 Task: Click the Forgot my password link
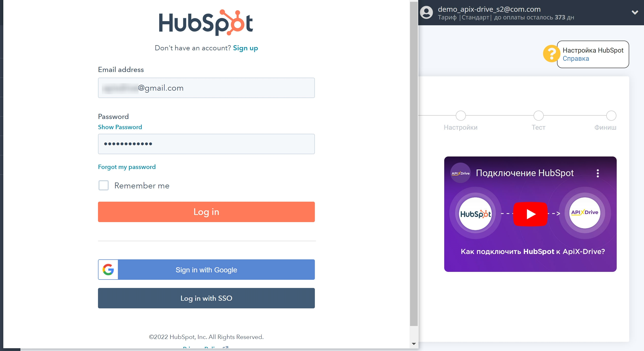[x=127, y=166]
